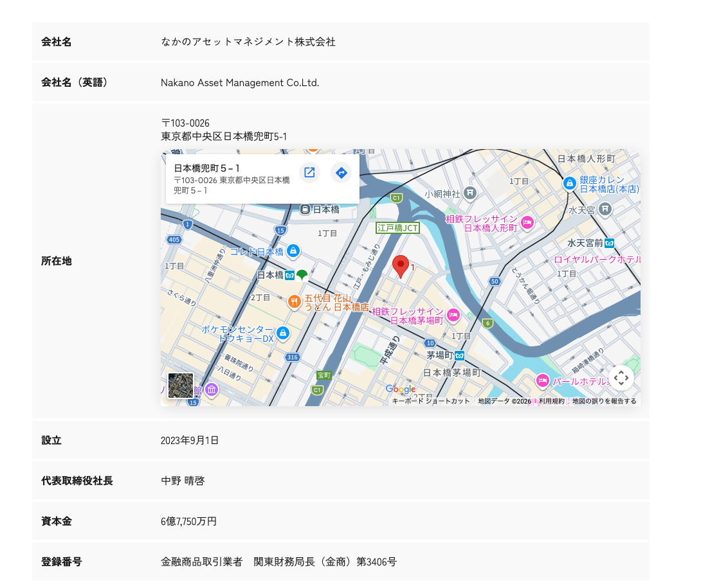The image size is (701, 588).
Task: Click the 平成通り street label
Action: [389, 351]
